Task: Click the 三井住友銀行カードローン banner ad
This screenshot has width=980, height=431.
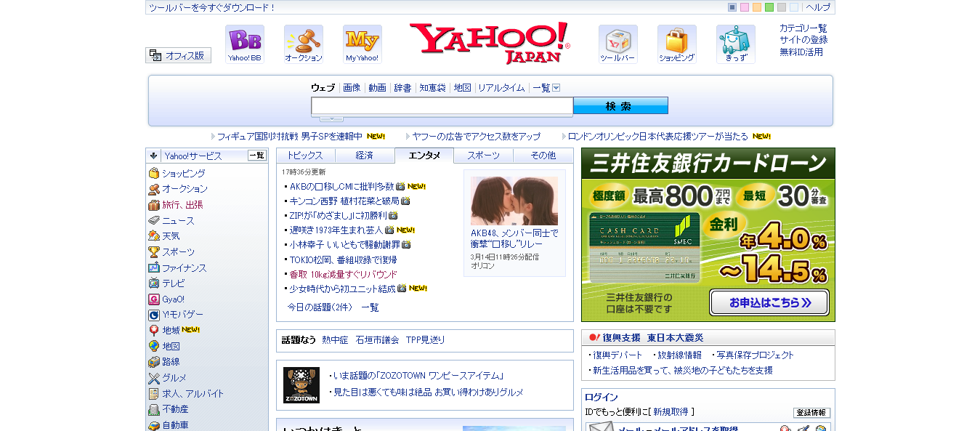Action: click(x=708, y=235)
